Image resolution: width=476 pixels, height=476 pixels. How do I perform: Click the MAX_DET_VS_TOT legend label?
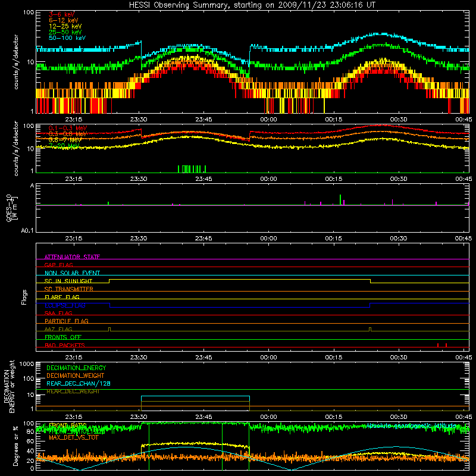(73, 437)
